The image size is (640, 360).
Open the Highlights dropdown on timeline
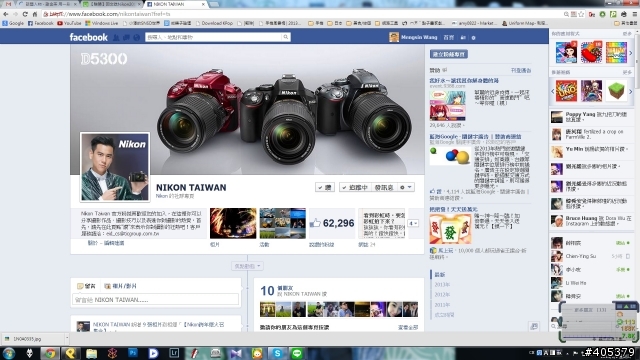[247, 266]
